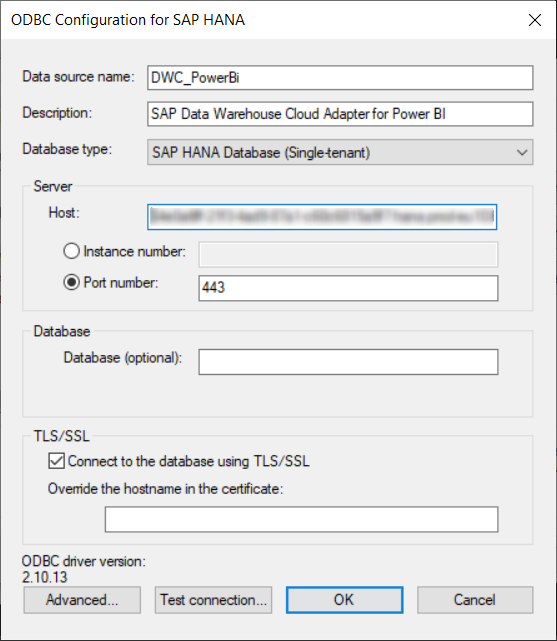Screen dimensions: 557x641
Task: Open the Database type combo box
Action: tap(340, 152)
